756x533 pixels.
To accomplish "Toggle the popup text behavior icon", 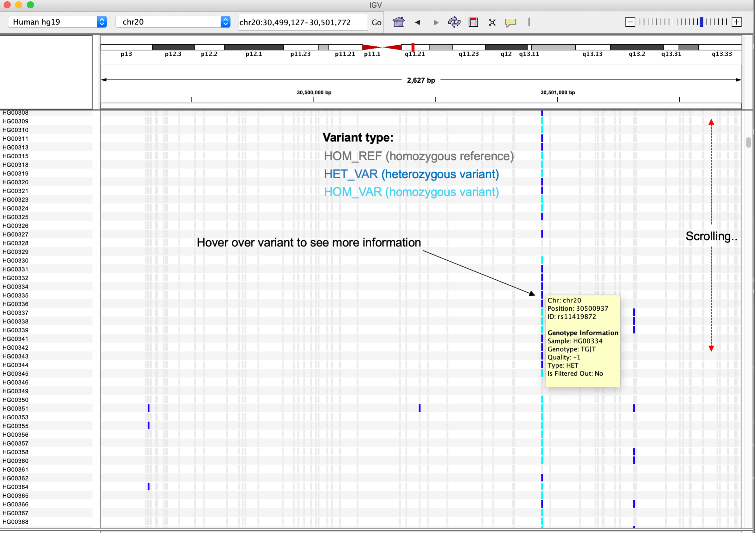I will [x=510, y=22].
